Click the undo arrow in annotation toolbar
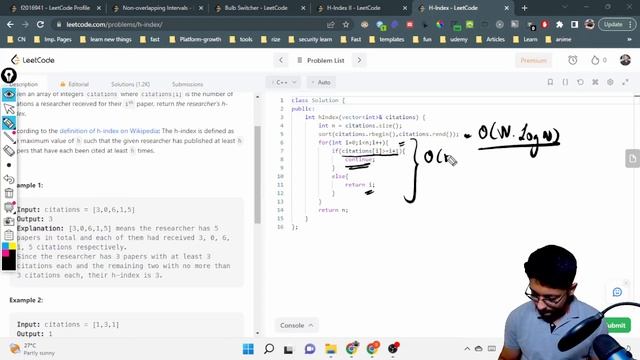This screenshot has height=360, width=640. [x=9, y=179]
